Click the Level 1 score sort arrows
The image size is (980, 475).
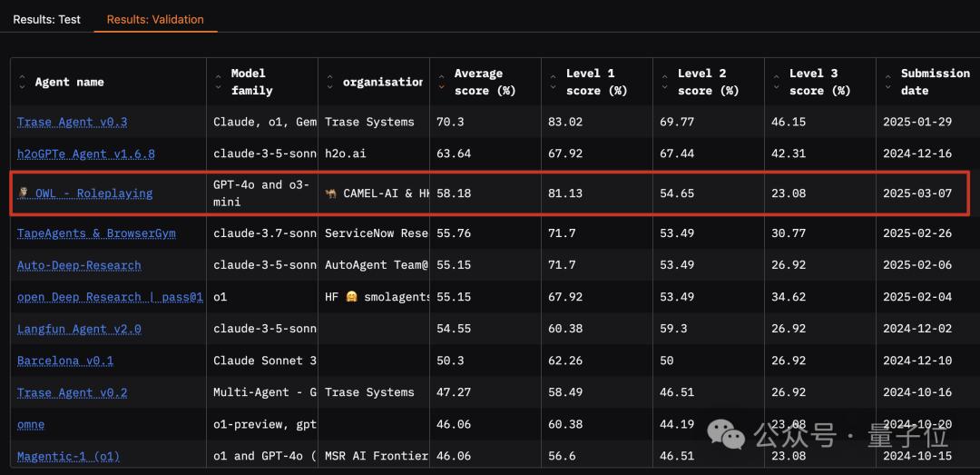[x=554, y=82]
